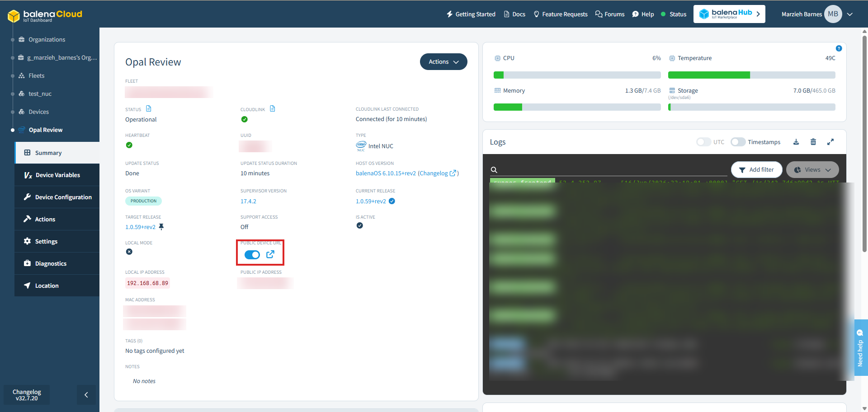Viewport: 868px width, 412px height.
Task: Click the local mode disabled icon
Action: (x=129, y=252)
